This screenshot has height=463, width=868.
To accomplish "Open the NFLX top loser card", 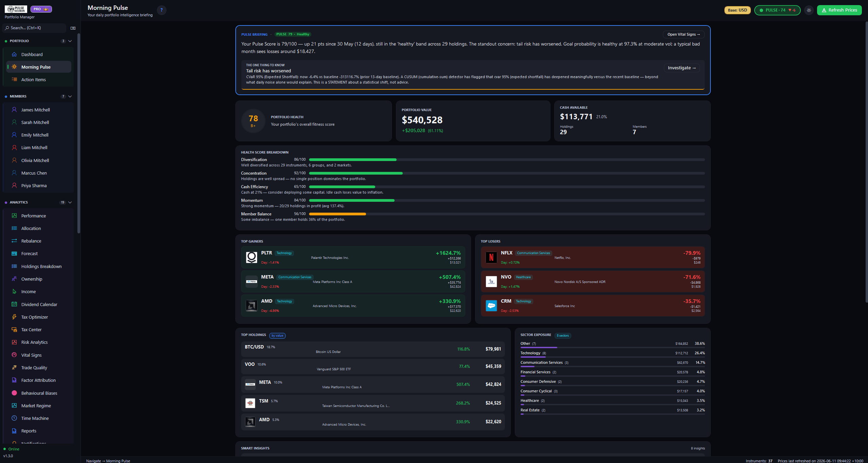I will coord(593,257).
